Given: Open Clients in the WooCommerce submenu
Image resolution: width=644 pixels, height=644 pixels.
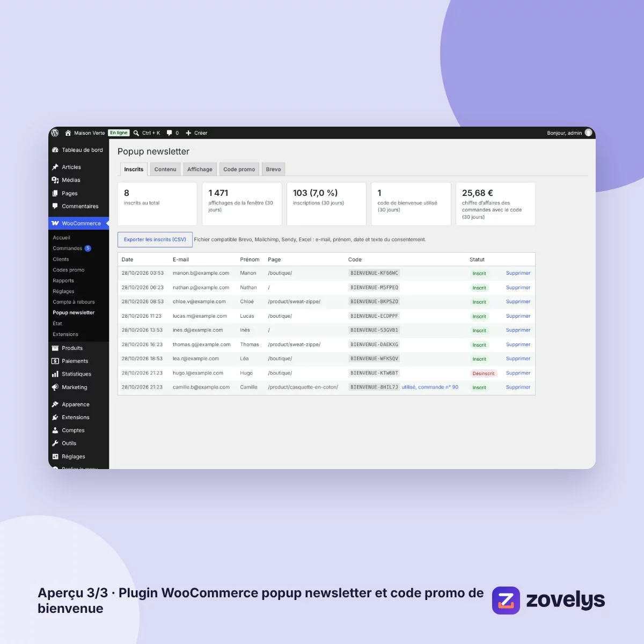Looking at the screenshot, I should click(61, 259).
